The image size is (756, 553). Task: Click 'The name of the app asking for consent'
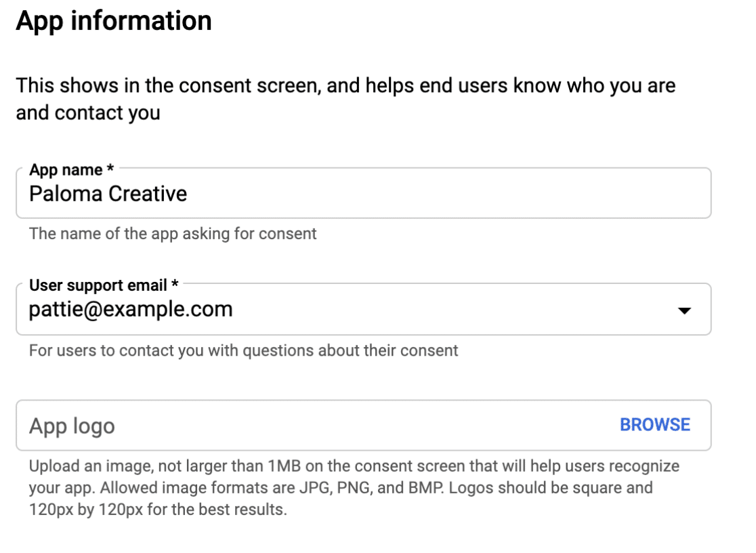[x=173, y=234]
